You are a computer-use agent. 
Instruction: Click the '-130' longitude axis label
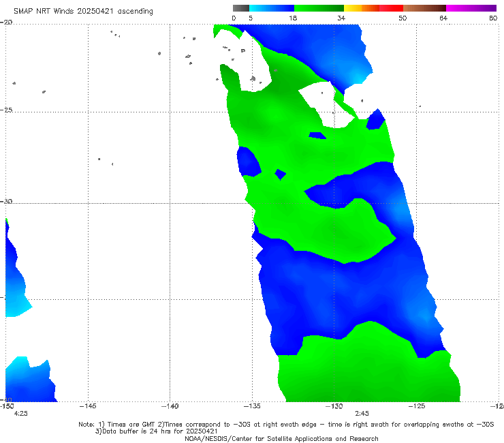tap(334, 406)
